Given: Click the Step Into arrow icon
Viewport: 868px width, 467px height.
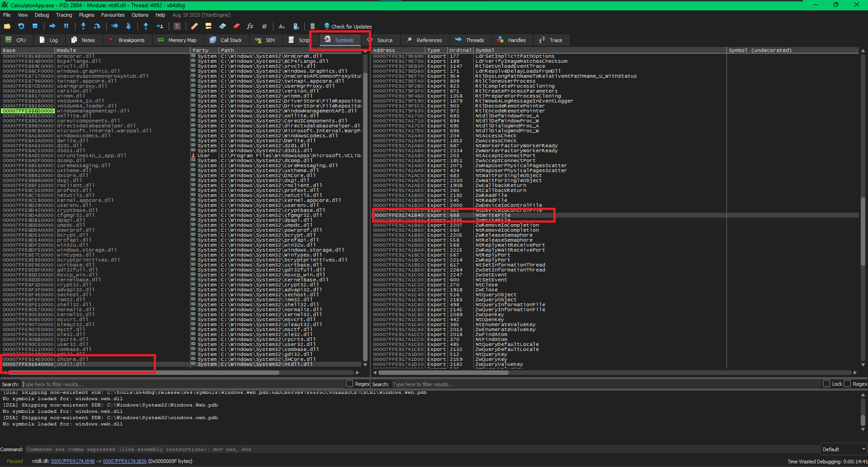Looking at the screenshot, I should pyautogui.click(x=83, y=27).
